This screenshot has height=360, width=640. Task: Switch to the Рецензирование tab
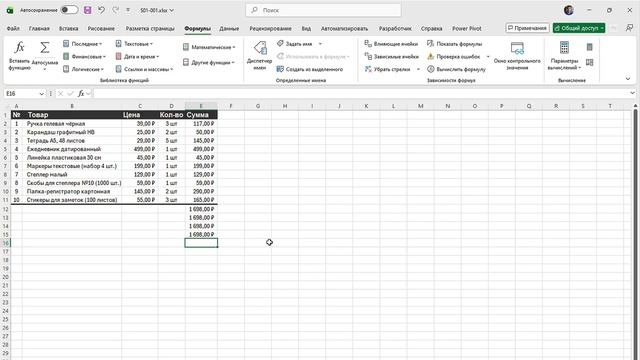pos(270,29)
